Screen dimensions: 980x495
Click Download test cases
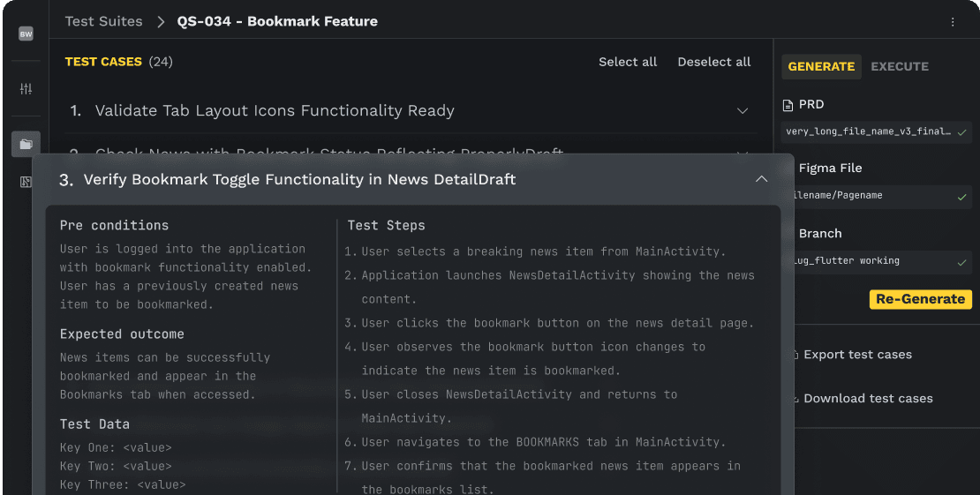pyautogui.click(x=868, y=398)
